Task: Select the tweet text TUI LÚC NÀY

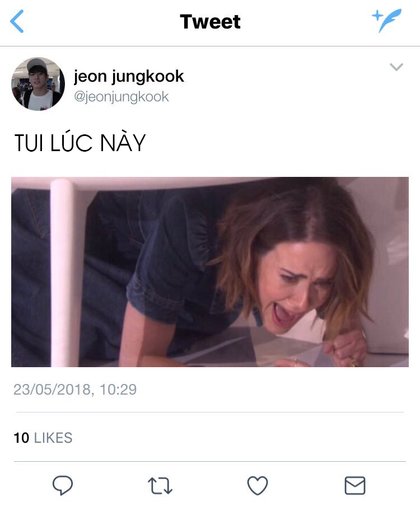Action: click(x=80, y=142)
